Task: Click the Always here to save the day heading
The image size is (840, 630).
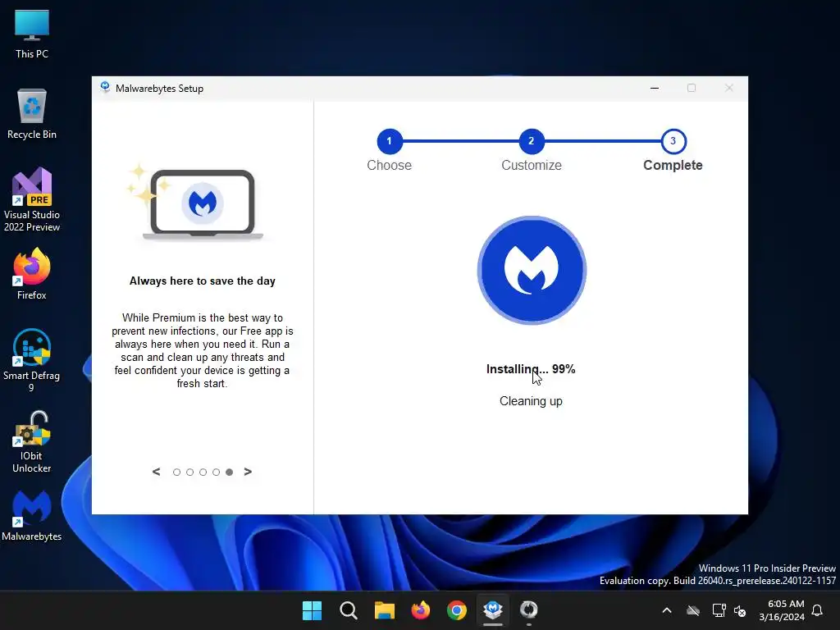Action: coord(203,281)
